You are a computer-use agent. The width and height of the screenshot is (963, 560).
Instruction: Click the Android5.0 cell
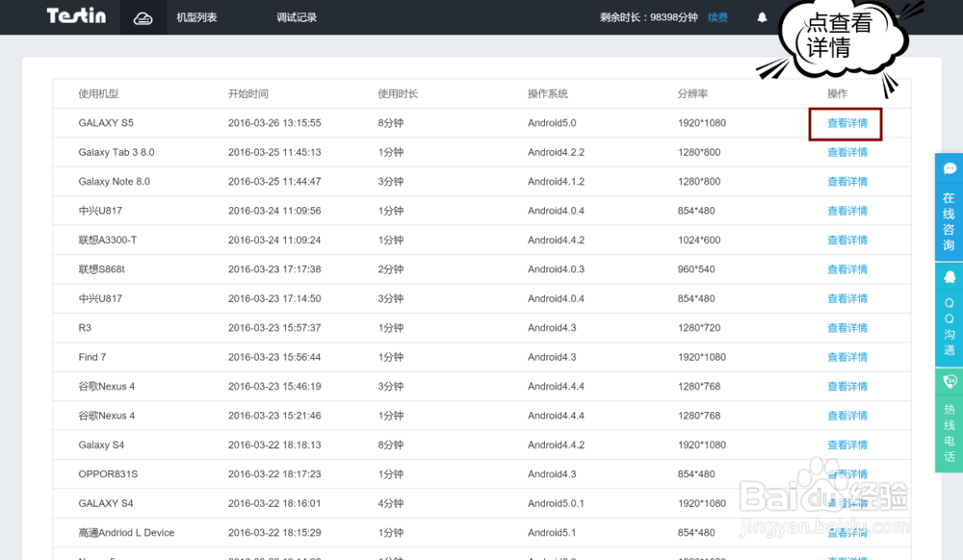click(552, 122)
